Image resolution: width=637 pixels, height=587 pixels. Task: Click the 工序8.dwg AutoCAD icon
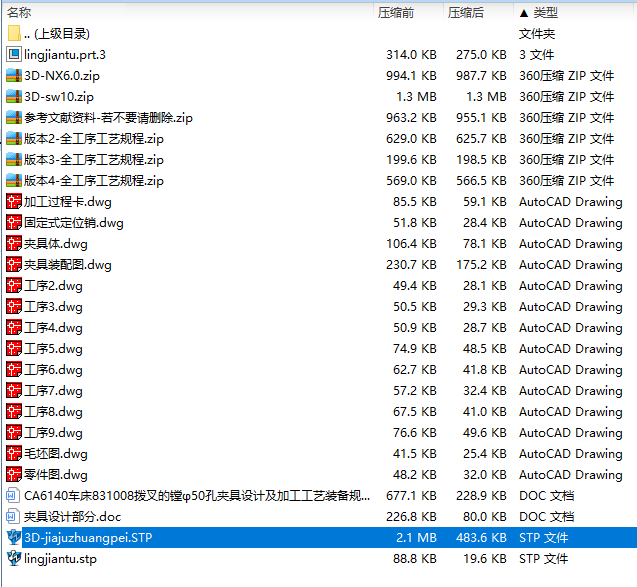pyautogui.click(x=14, y=412)
